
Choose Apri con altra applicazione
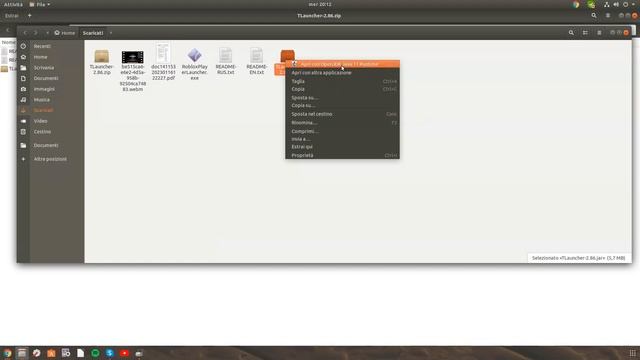coord(342,73)
